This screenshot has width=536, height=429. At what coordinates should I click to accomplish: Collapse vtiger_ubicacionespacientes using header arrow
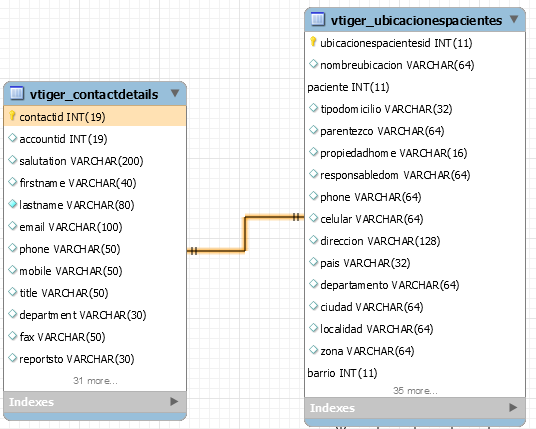514,19
